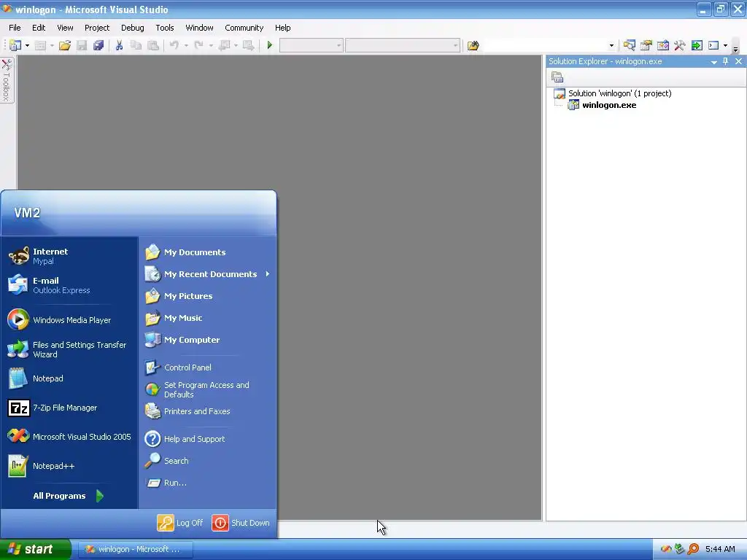The height and width of the screenshot is (560, 747).
Task: Launch Mypal Internet from Start menu
Action: coord(69,256)
